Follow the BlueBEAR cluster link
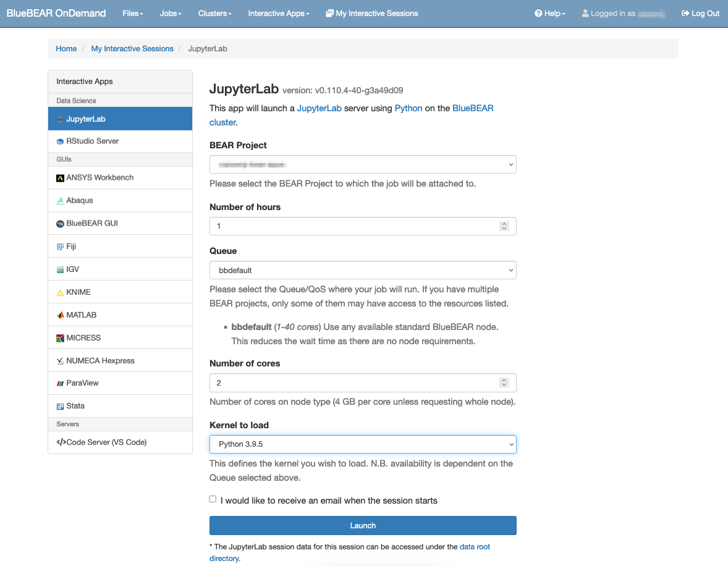The image size is (728, 566). [x=473, y=108]
